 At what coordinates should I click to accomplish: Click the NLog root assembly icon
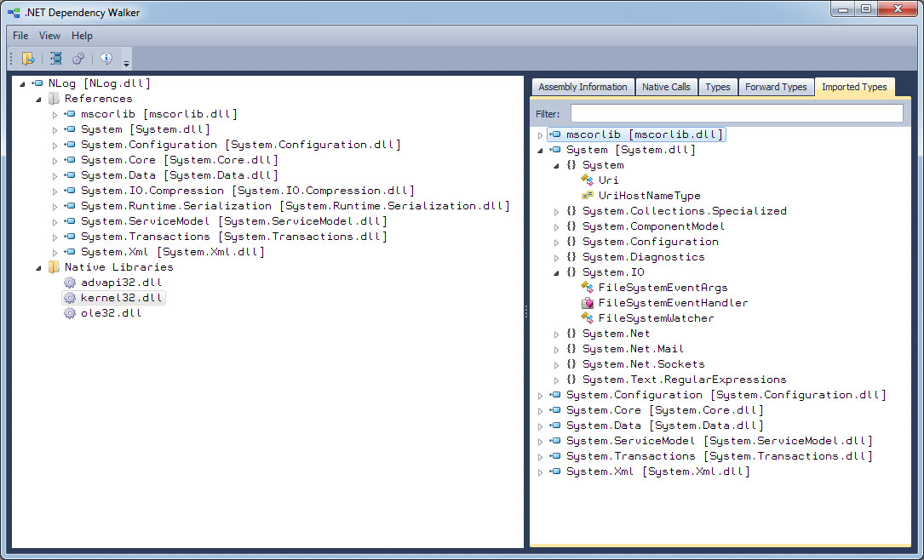click(37, 83)
